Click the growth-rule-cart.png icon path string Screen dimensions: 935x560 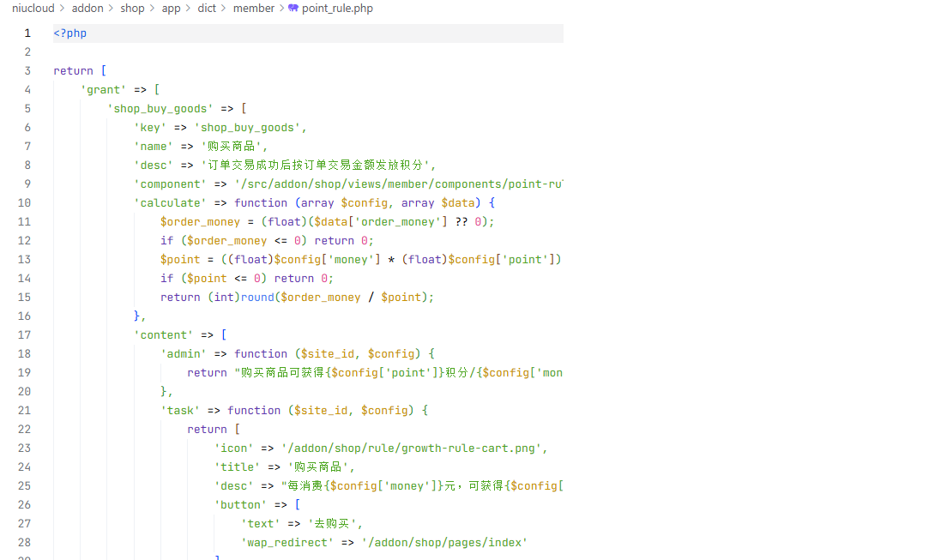[413, 449]
